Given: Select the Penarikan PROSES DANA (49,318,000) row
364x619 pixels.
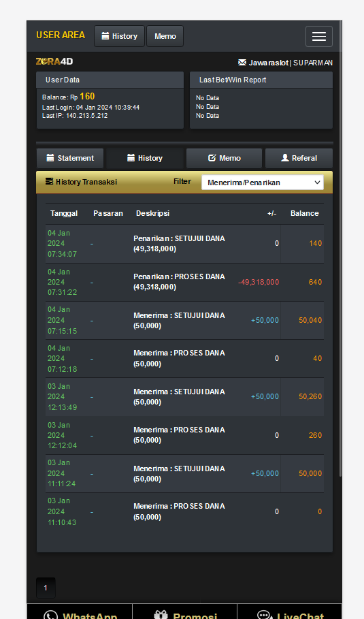Looking at the screenshot, I should 184,282.
